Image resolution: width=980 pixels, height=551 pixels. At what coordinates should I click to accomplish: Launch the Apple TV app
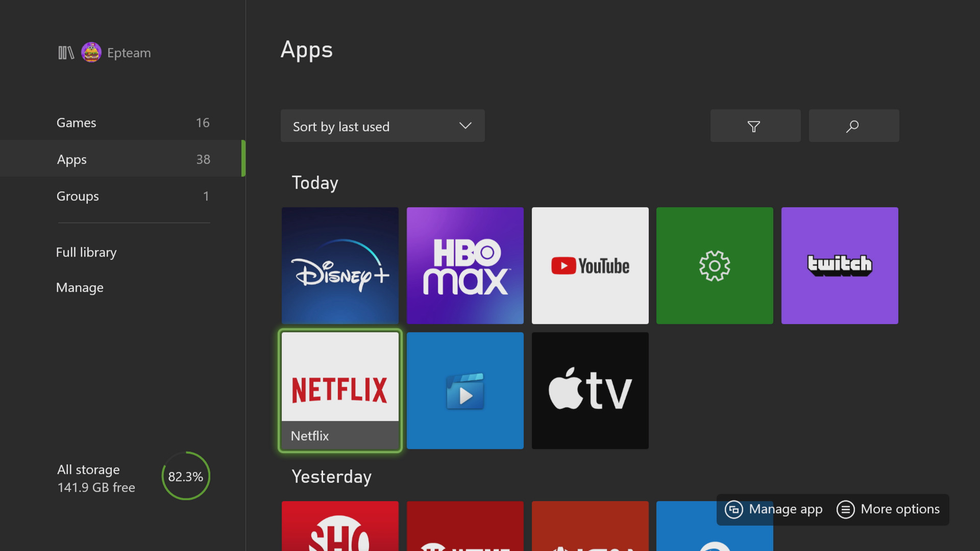click(x=590, y=391)
